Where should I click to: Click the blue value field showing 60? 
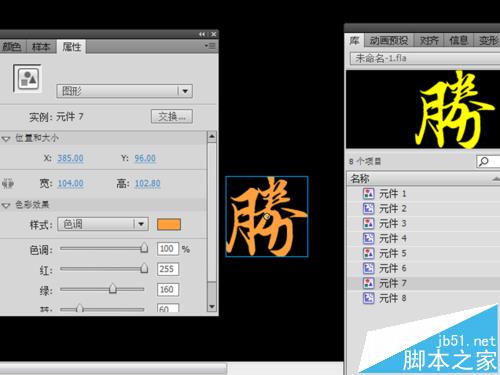(168, 308)
